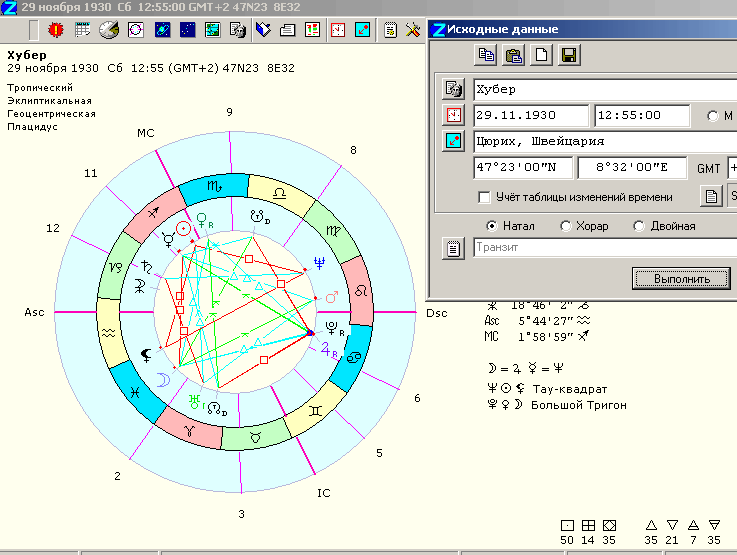Click the Тропический zodiac label
This screenshot has width=737, height=555.
click(40, 87)
